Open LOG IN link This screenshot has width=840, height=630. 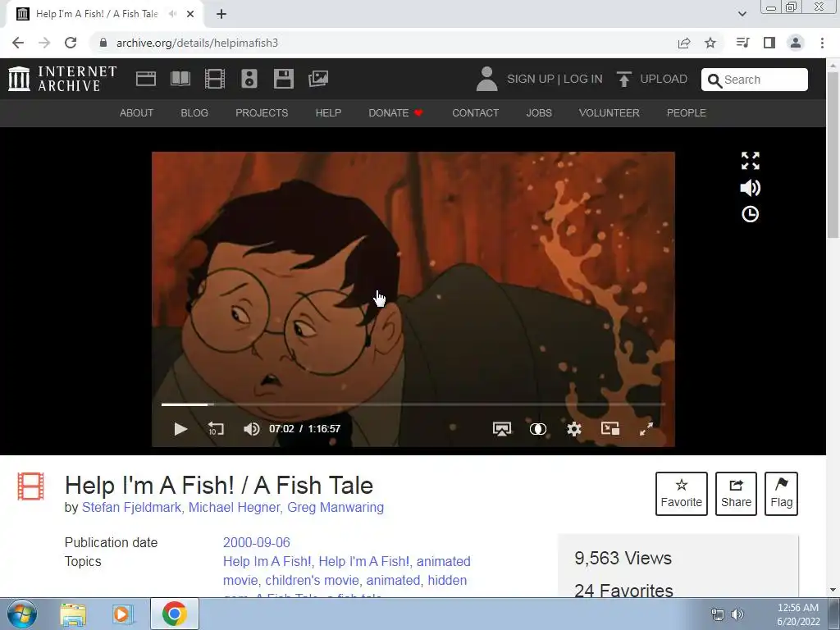(583, 79)
